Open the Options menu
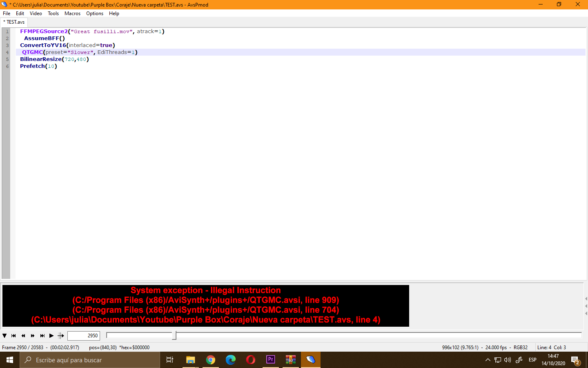 (x=95, y=13)
